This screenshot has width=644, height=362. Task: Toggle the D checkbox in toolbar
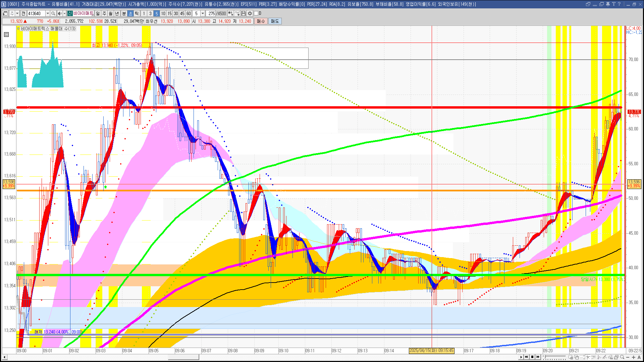pos(256,13)
